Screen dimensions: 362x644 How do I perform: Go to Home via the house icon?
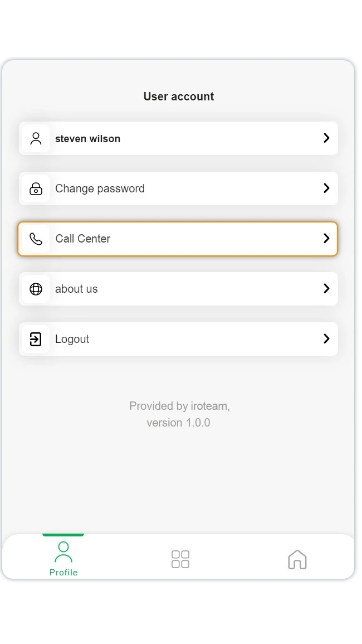click(x=297, y=559)
